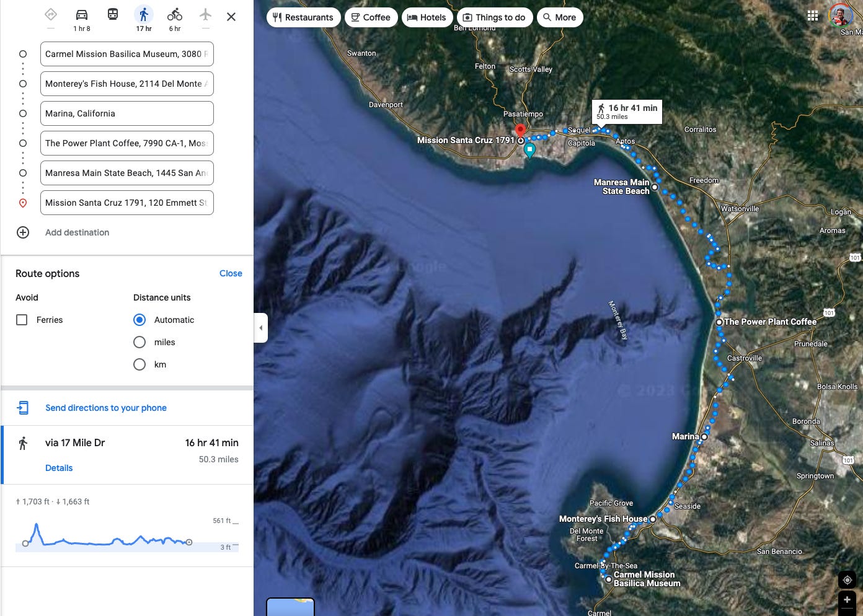Click the red destination pin on map
Viewport: 863px width, 616px height.
click(x=521, y=130)
